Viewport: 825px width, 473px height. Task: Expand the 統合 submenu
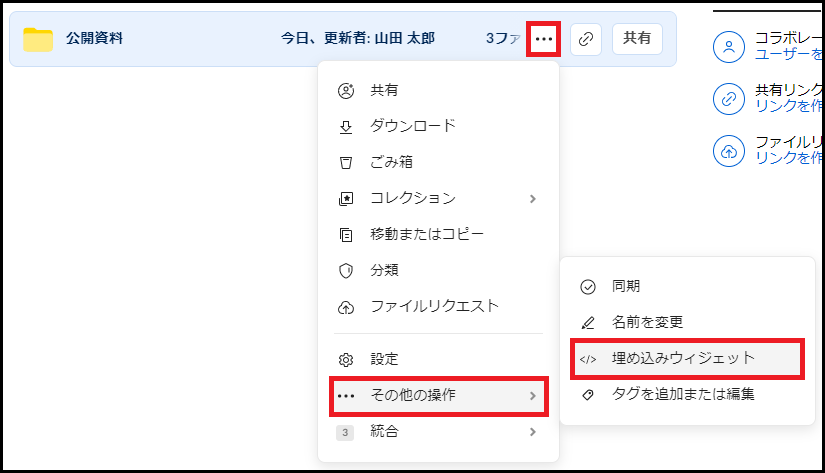click(x=438, y=432)
